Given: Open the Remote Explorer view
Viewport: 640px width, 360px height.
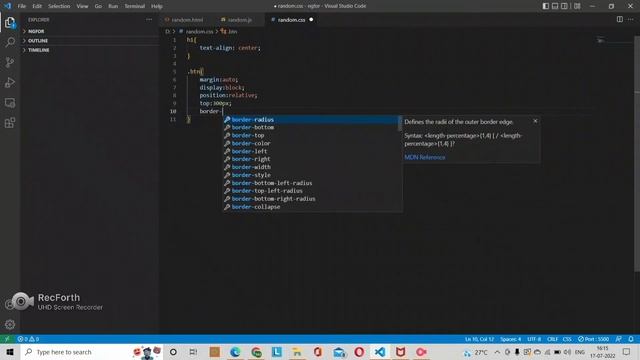Looking at the screenshot, I should click(x=10, y=102).
